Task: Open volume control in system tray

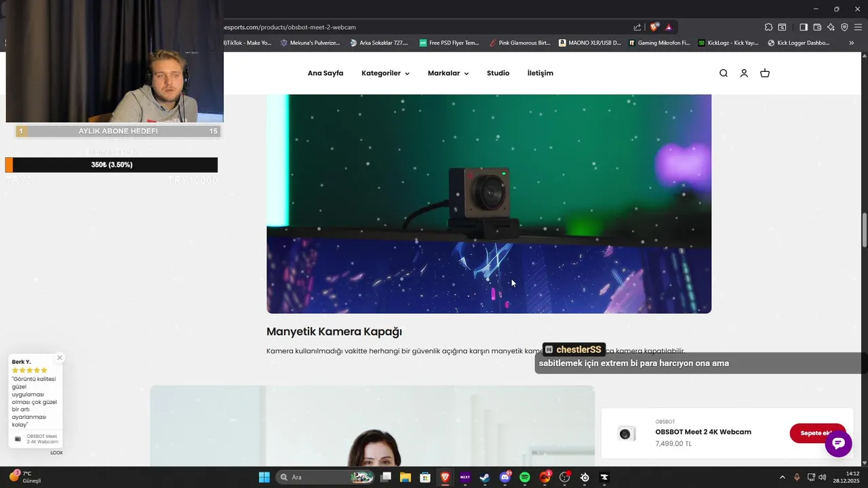Action: pos(823,477)
